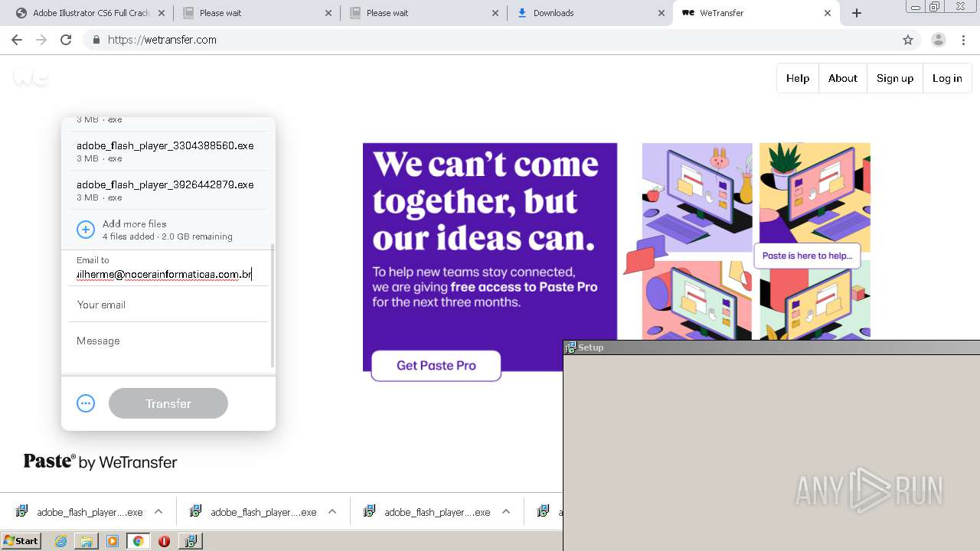Screen dimensions: 980x551
Task: Close the WeTransfer tab
Action: click(827, 13)
